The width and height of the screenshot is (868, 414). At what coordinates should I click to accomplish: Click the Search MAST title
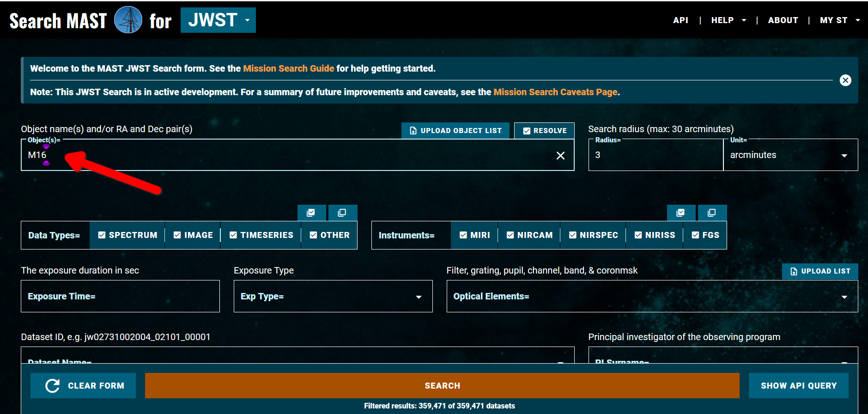pyautogui.click(x=58, y=21)
